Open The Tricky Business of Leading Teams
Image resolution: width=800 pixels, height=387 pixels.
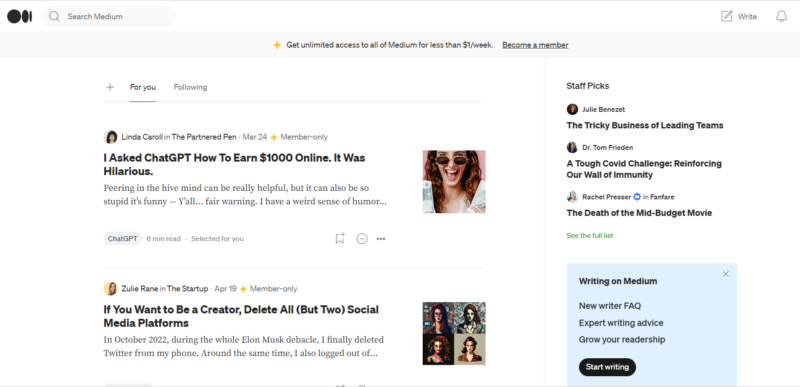[x=645, y=125]
